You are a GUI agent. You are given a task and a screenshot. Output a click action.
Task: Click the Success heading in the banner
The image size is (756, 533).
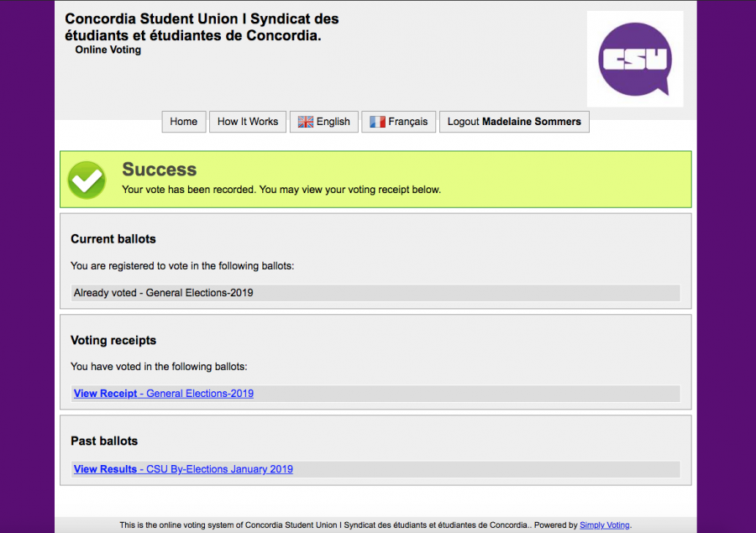160,170
